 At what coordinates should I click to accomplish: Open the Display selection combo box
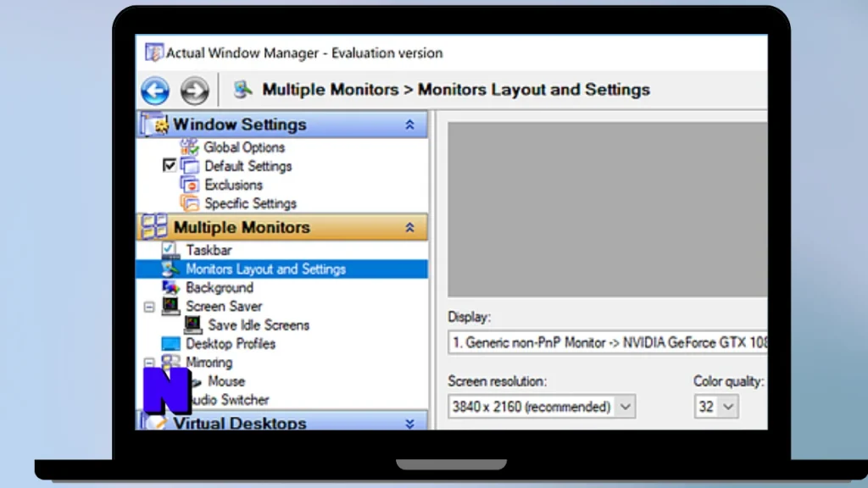[x=607, y=342]
